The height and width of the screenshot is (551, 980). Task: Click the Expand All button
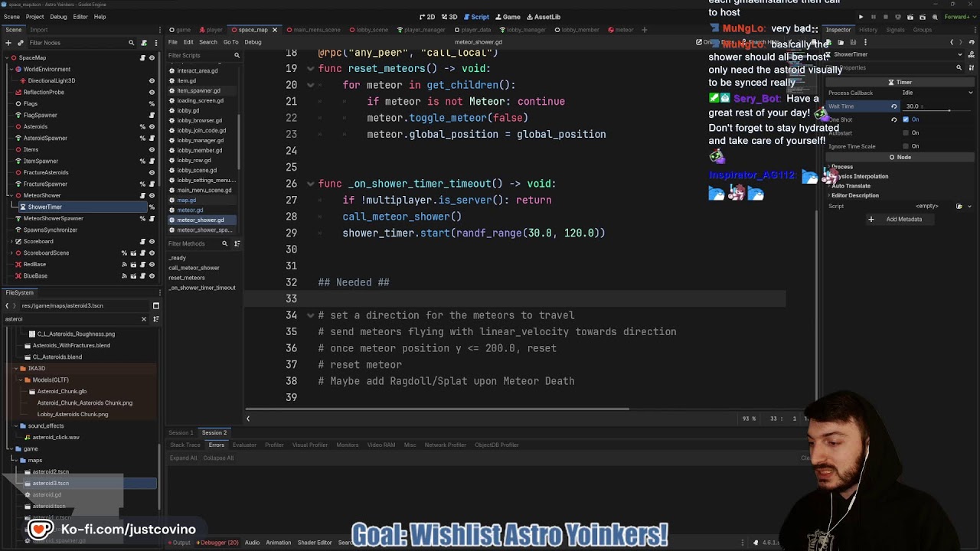tap(183, 458)
